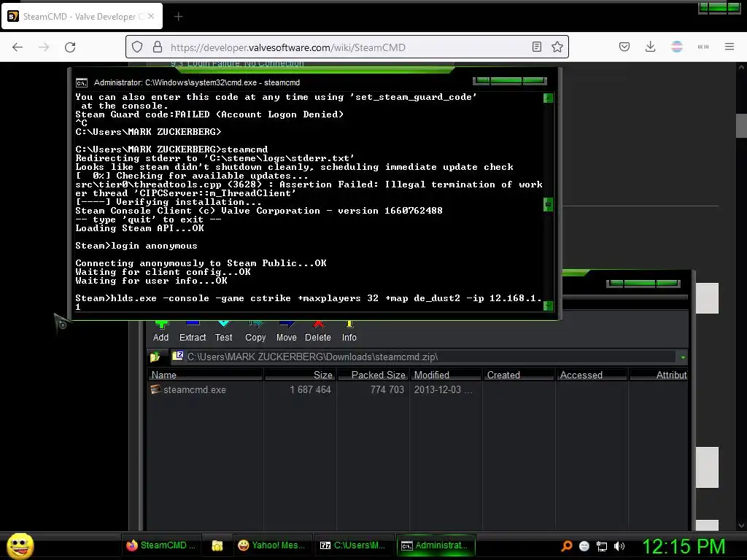This screenshot has width=747, height=560.
Task: Click the network tray icon
Action: click(x=602, y=546)
